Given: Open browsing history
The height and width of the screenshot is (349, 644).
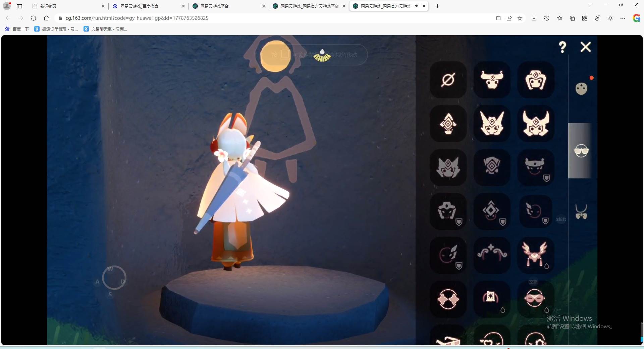Looking at the screenshot, I should [x=547, y=18].
